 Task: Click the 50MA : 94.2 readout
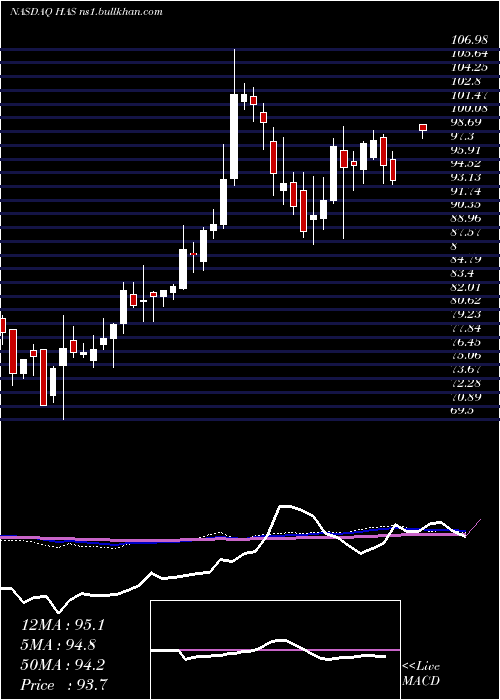coord(62,665)
